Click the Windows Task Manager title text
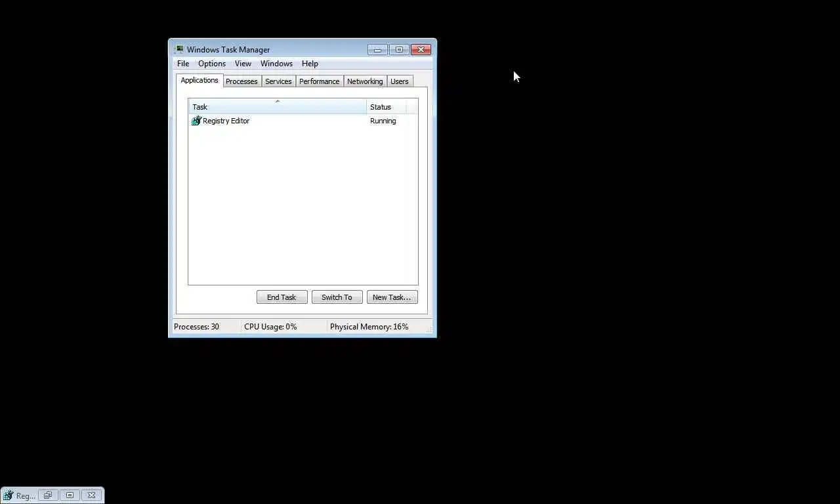 (228, 50)
